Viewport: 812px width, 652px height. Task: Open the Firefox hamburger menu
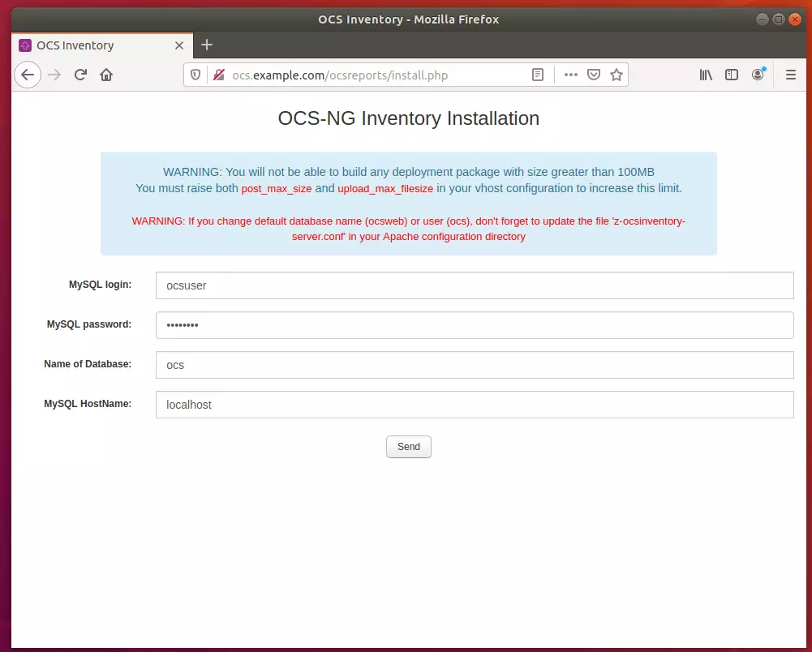[x=791, y=75]
